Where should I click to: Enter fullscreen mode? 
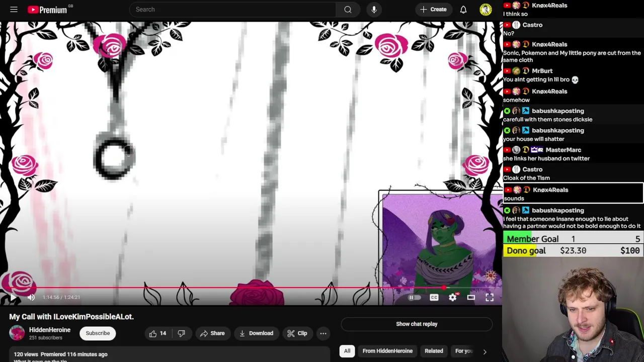coord(490,297)
